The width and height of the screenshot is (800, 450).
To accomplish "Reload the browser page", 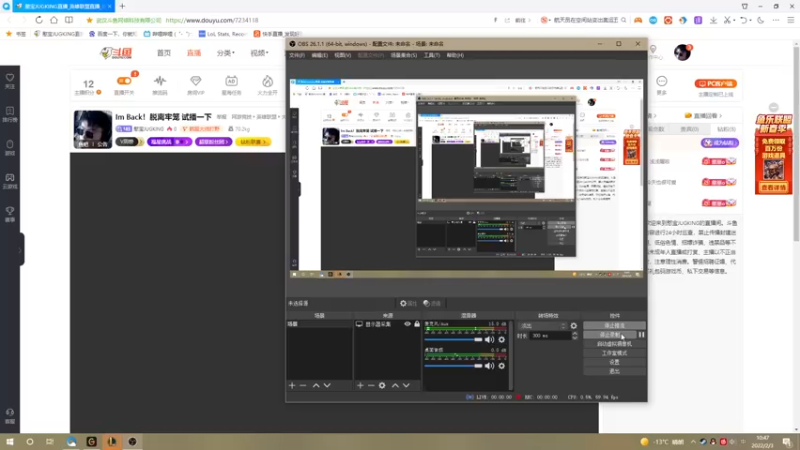I will (39, 20).
